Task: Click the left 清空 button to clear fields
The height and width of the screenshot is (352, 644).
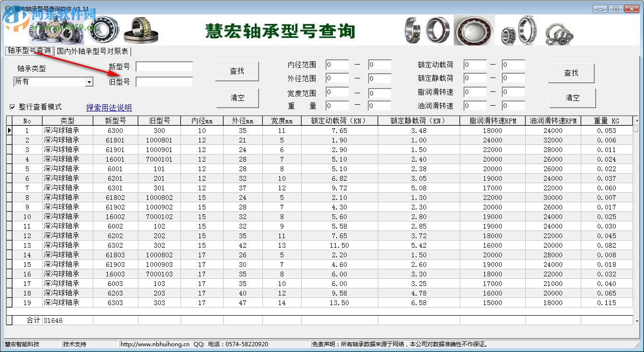Action: (237, 98)
